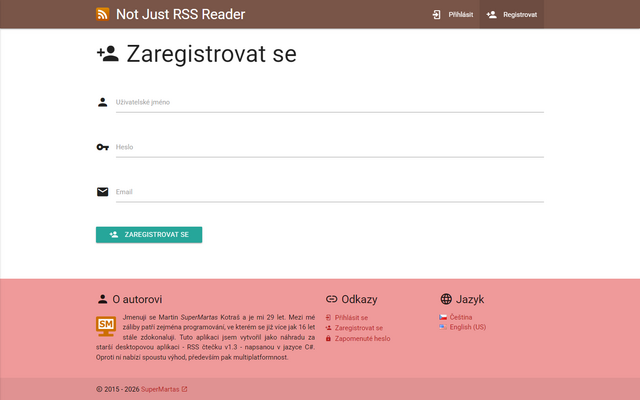Click the globe icon beside Jazyk
Image resolution: width=640 pixels, height=400 pixels.
(x=446, y=299)
